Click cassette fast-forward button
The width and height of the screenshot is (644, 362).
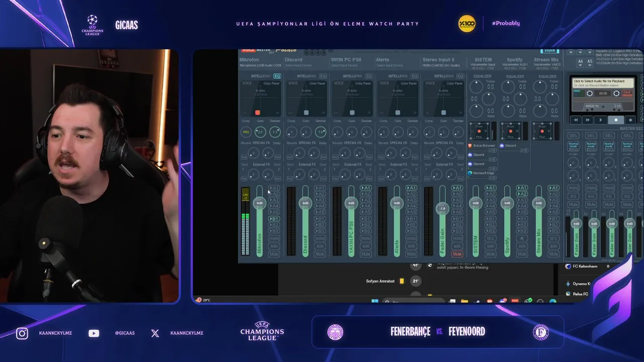pyautogui.click(x=588, y=120)
